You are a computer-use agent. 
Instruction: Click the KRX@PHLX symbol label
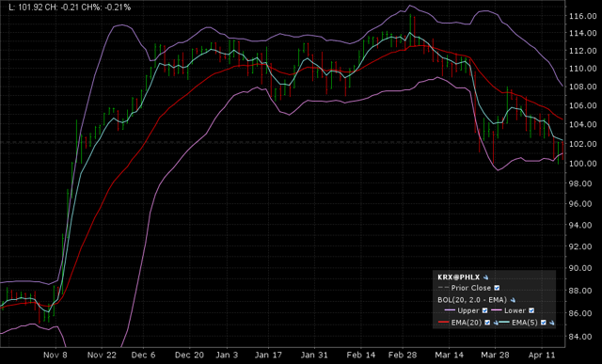459,277
